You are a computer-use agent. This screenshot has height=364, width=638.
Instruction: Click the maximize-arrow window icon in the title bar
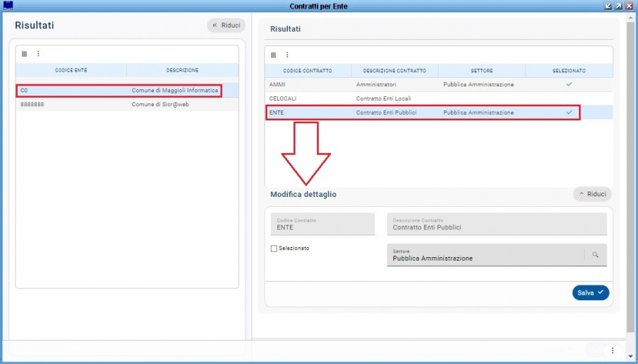[618, 6]
